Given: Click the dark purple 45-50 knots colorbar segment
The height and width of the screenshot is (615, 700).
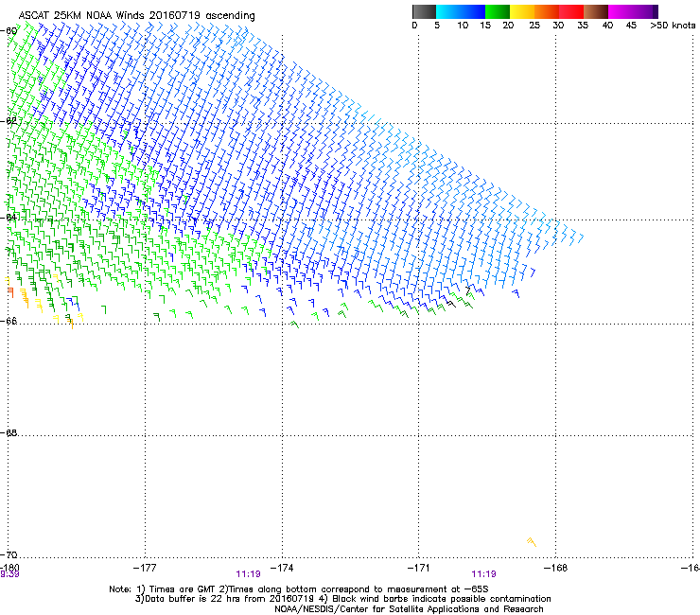Looking at the screenshot, I should click(x=645, y=11).
